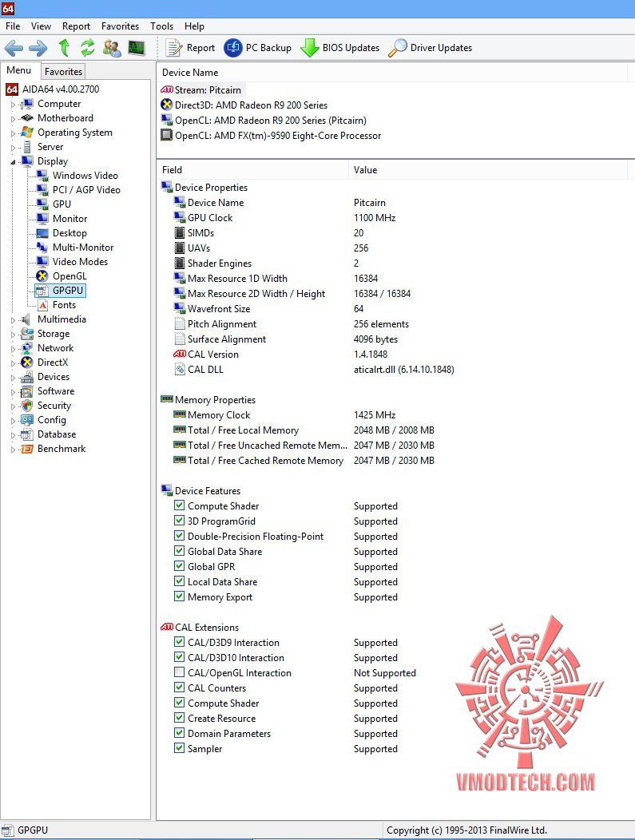This screenshot has height=840, width=635.
Task: Click the Security shield icon
Action: coord(27,406)
